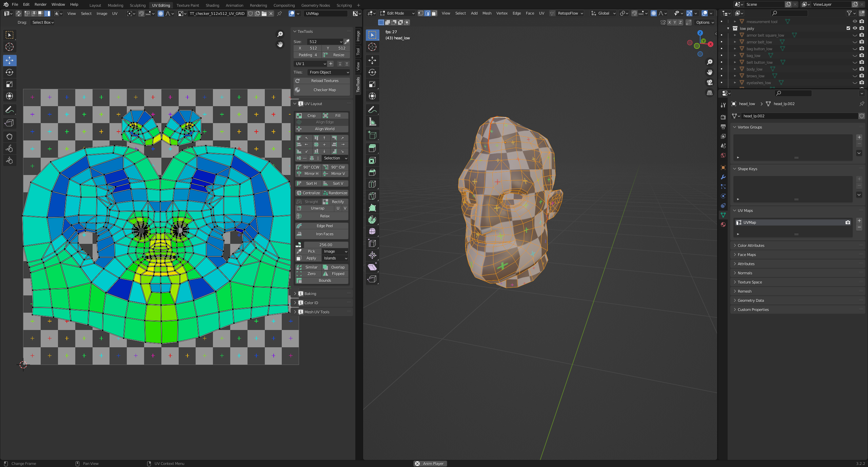
Task: Click the Checker Map button
Action: pos(321,90)
